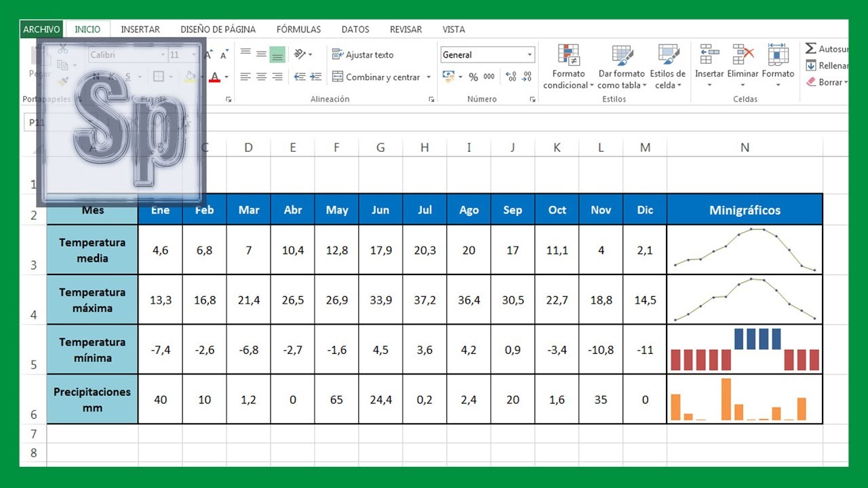This screenshot has height=488, width=868.
Task: Click cell with value -10,8
Action: click(601, 350)
